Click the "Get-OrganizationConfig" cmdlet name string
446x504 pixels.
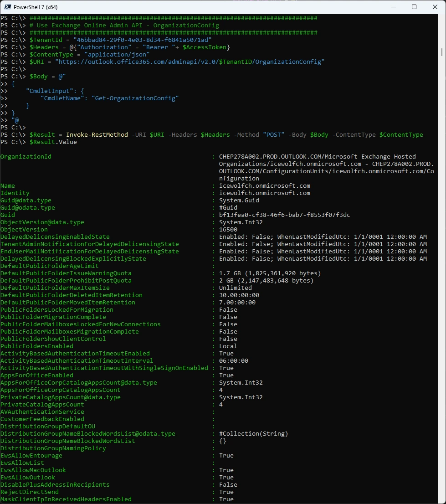135,98
